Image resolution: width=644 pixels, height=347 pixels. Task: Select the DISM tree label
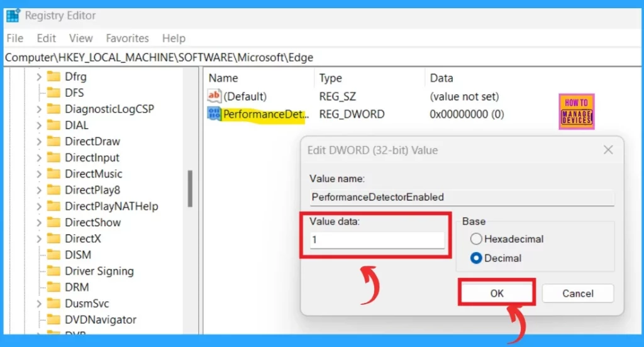(x=78, y=255)
